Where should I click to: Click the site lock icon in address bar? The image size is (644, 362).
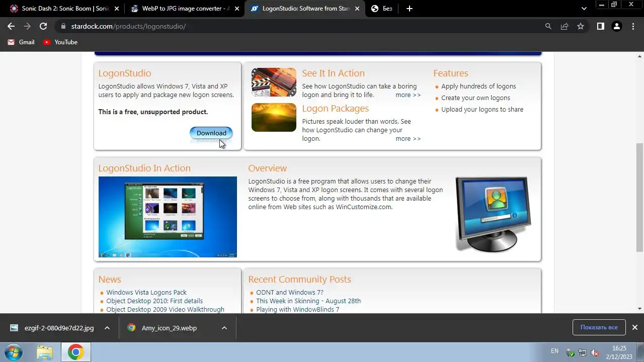63,26
